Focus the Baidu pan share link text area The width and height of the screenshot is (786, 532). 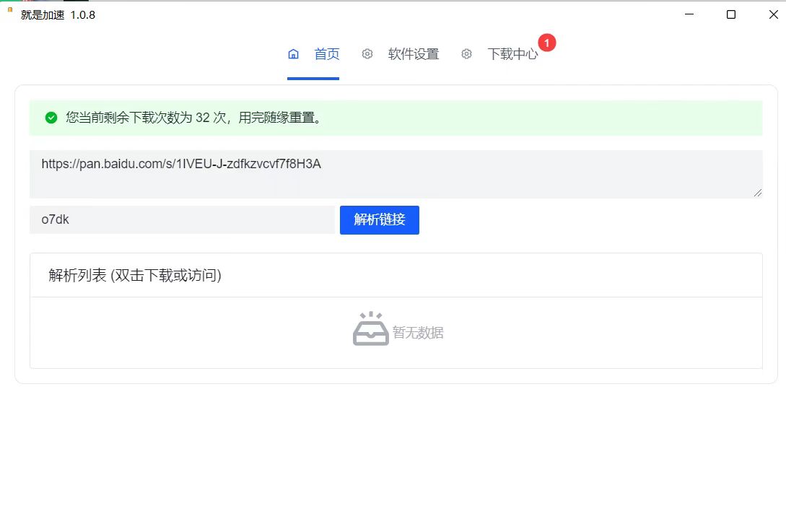point(396,174)
